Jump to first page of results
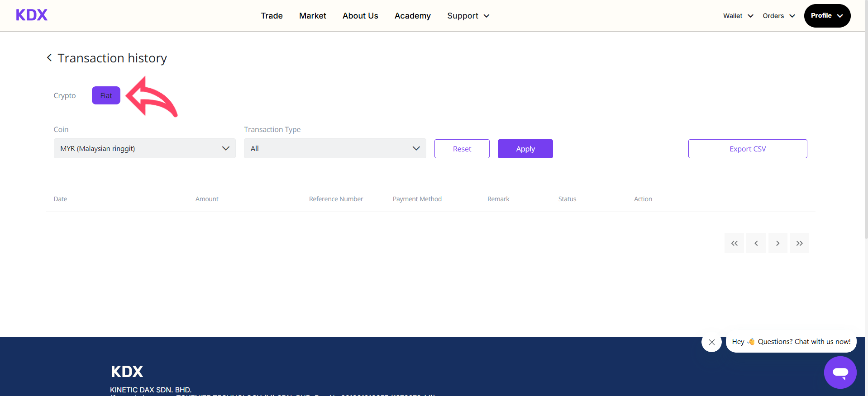 (x=734, y=243)
